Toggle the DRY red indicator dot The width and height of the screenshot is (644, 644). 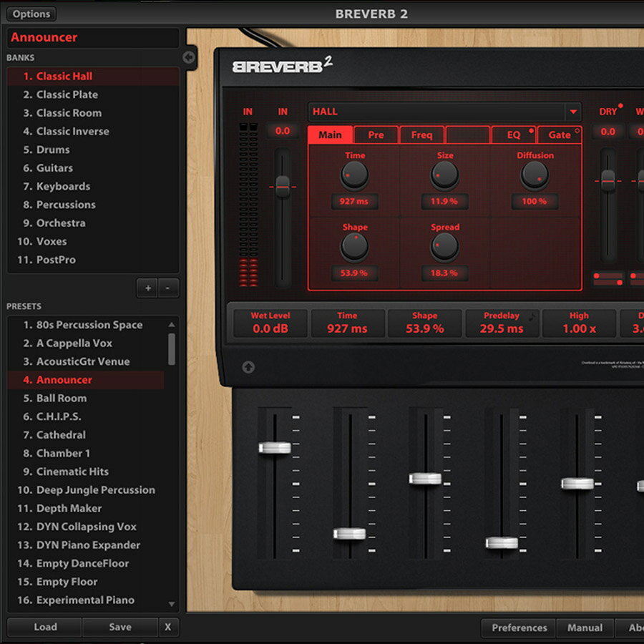pyautogui.click(x=620, y=106)
